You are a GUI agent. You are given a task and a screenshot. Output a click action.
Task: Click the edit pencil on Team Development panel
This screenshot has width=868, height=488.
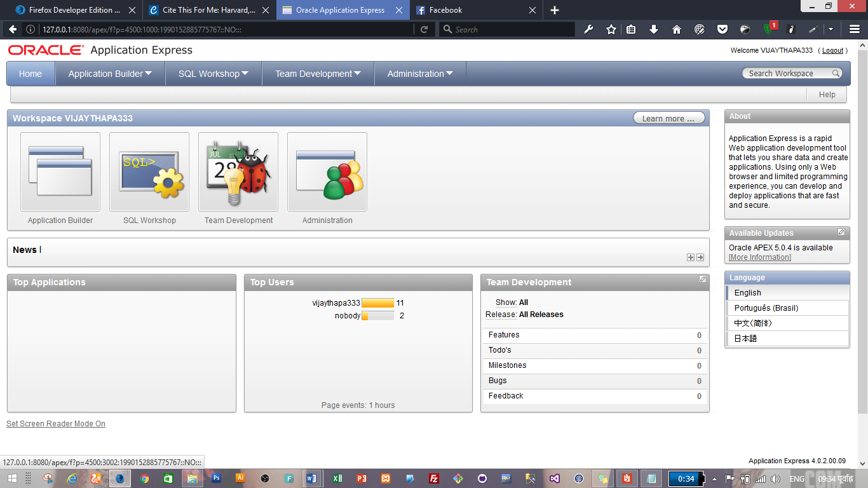coord(702,278)
